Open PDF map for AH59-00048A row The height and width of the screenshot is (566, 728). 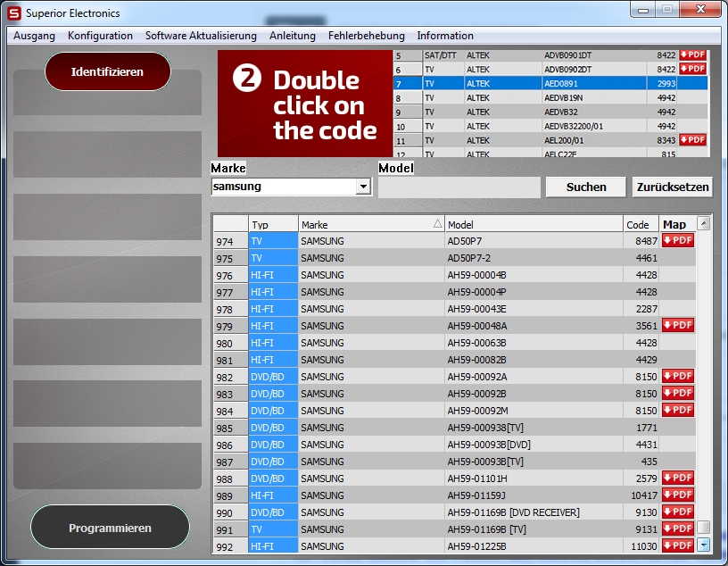(677, 326)
